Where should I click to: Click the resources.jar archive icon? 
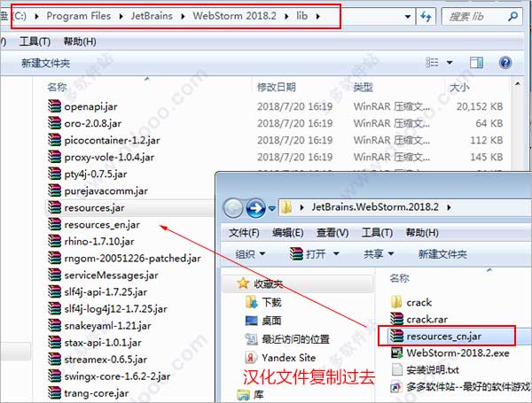(54, 207)
